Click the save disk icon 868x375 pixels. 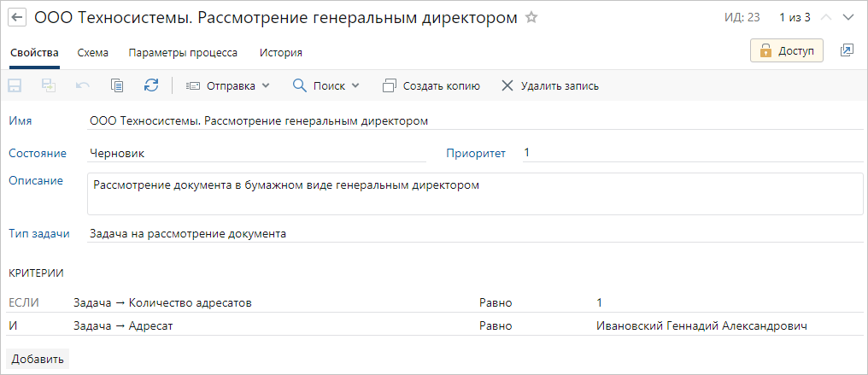[15, 85]
